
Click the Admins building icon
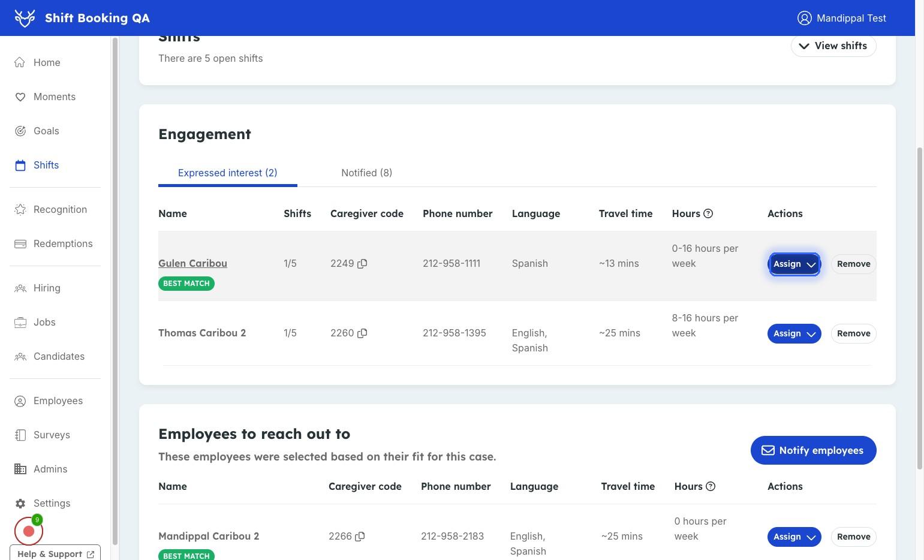(x=20, y=469)
